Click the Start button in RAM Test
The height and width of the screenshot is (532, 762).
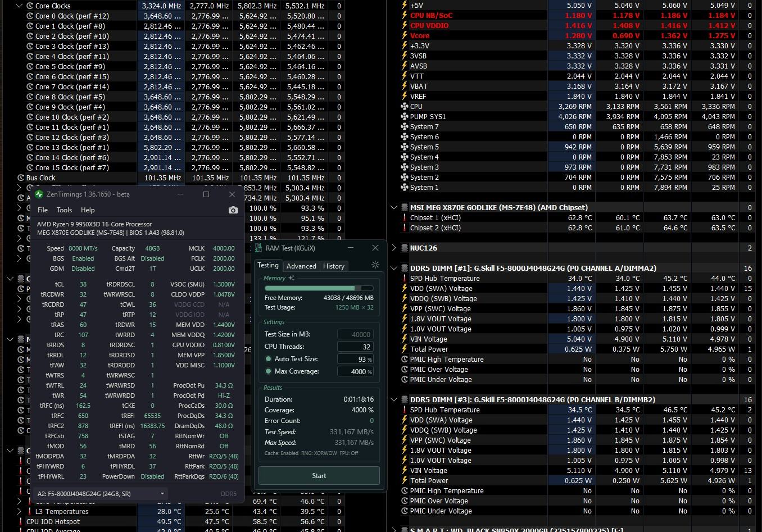click(319, 476)
